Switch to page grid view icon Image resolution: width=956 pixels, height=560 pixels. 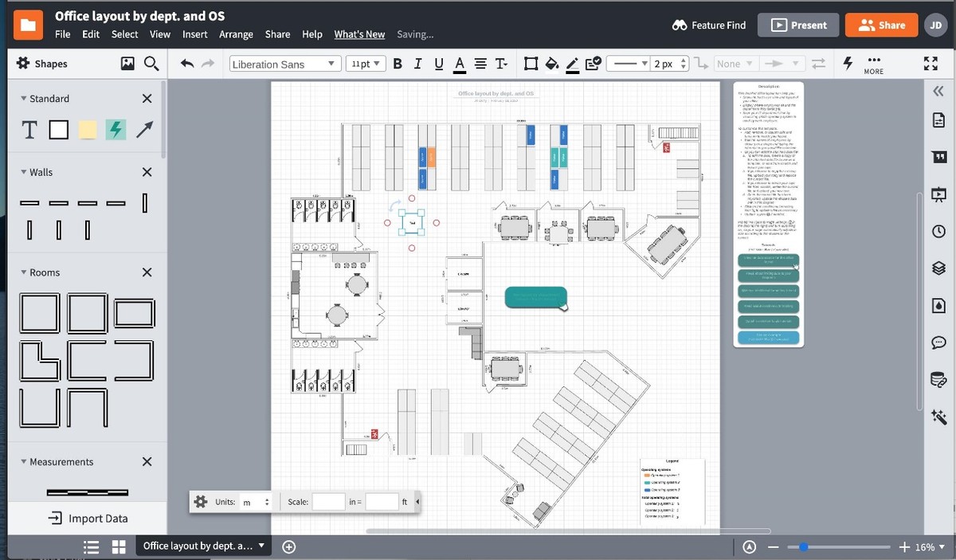click(119, 547)
